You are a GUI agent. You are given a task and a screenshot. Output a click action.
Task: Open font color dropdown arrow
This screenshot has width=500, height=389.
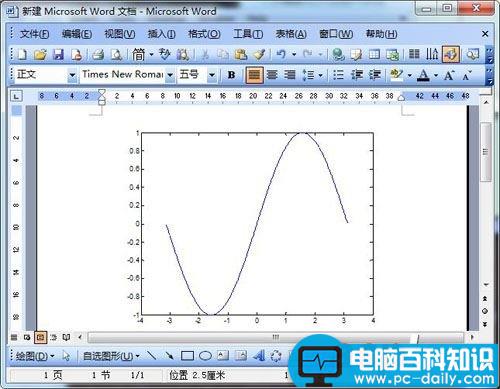tap(436, 75)
